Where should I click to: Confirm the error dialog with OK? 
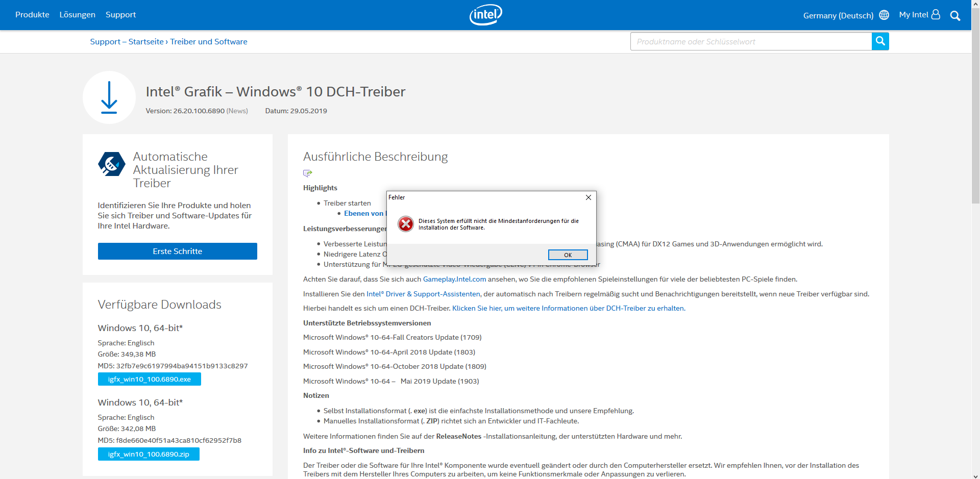pyautogui.click(x=568, y=255)
